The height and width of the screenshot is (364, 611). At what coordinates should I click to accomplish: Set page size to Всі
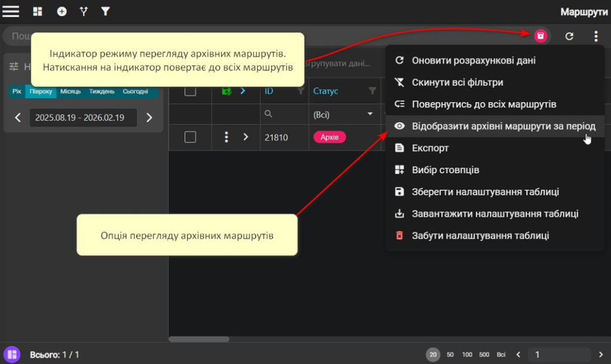[501, 354]
